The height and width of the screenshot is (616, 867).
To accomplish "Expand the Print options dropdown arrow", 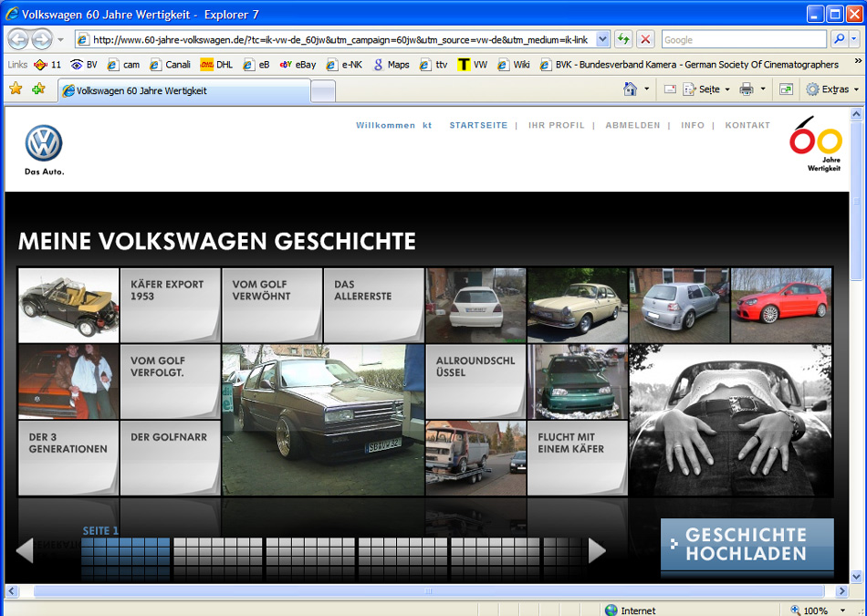I will click(x=763, y=89).
